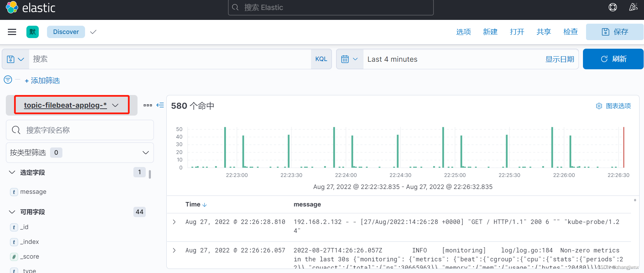Click the histogram date range caption
Image resolution: width=644 pixels, height=273 pixels.
pos(403,187)
